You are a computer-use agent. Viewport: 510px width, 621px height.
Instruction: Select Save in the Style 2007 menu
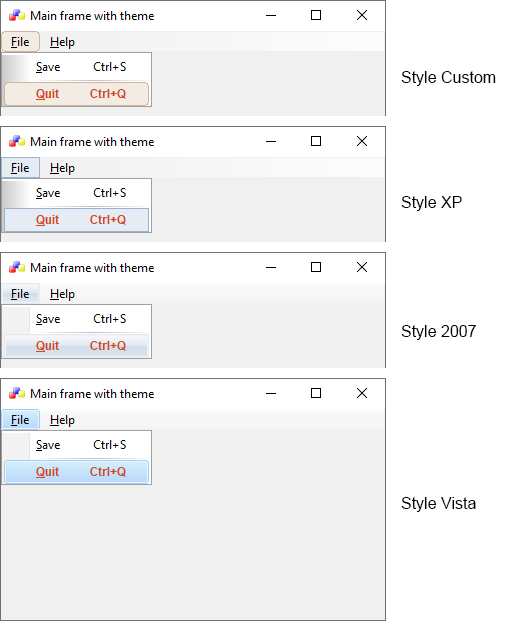(76, 319)
